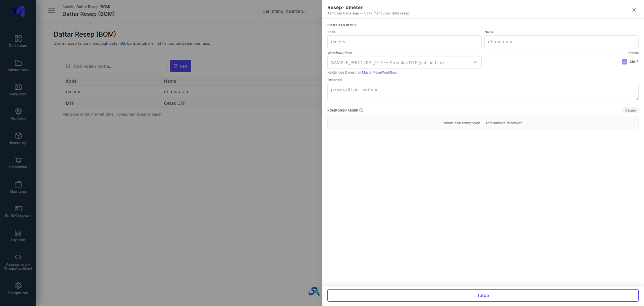Click the Deskripsi text area
The image size is (644, 306).
(483, 92)
